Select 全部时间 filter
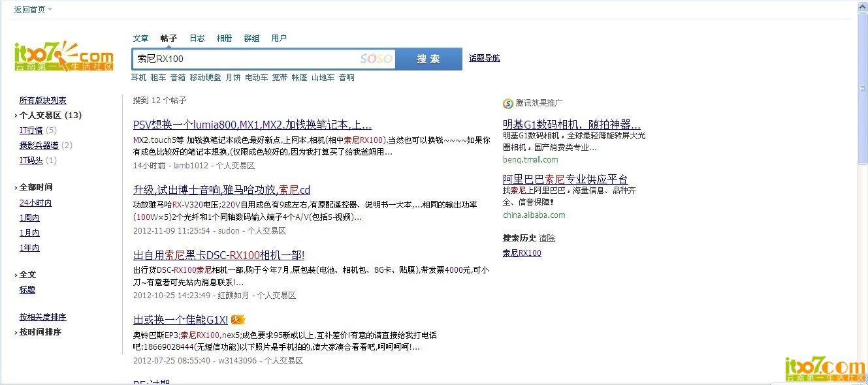 pos(36,187)
